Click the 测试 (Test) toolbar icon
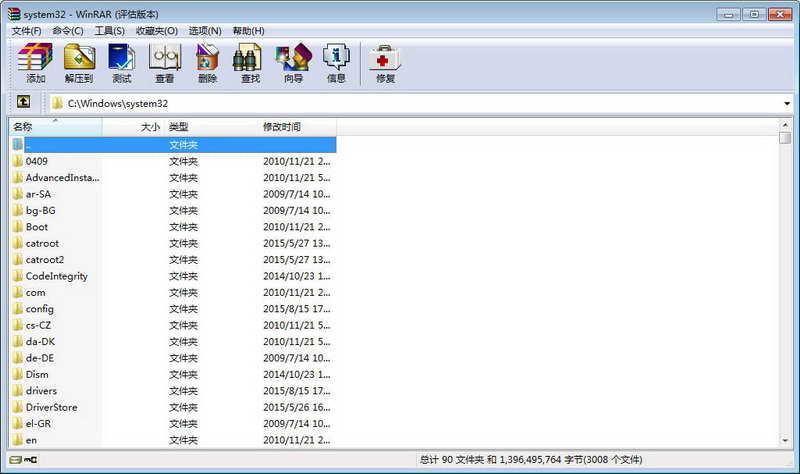 pos(122,63)
